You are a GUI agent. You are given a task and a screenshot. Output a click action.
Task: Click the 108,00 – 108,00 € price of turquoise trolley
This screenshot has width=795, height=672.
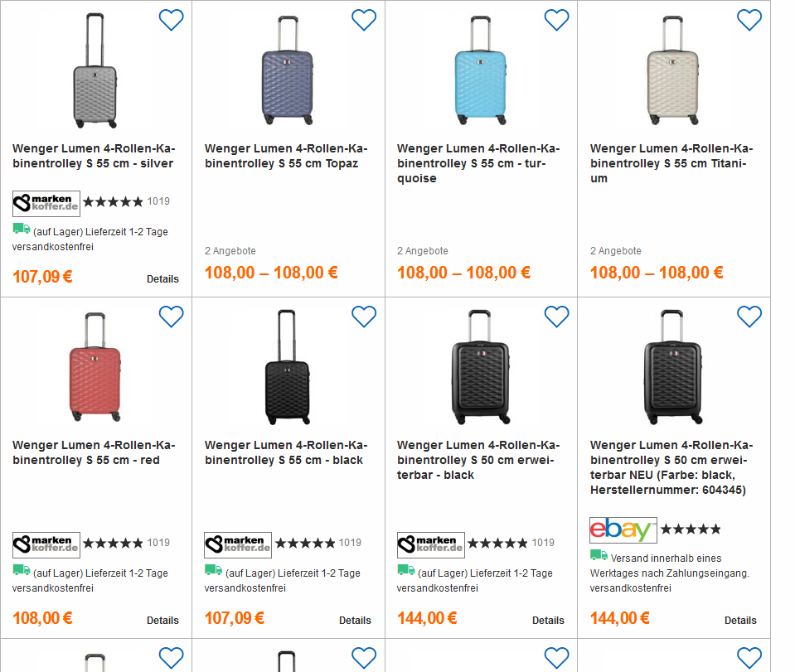pos(463,273)
